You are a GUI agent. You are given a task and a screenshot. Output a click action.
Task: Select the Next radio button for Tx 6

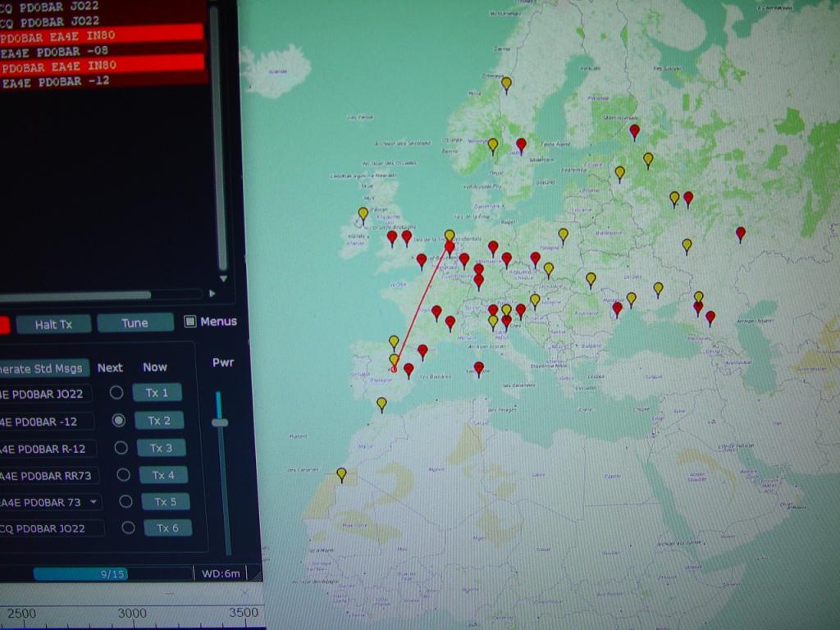pos(128,527)
